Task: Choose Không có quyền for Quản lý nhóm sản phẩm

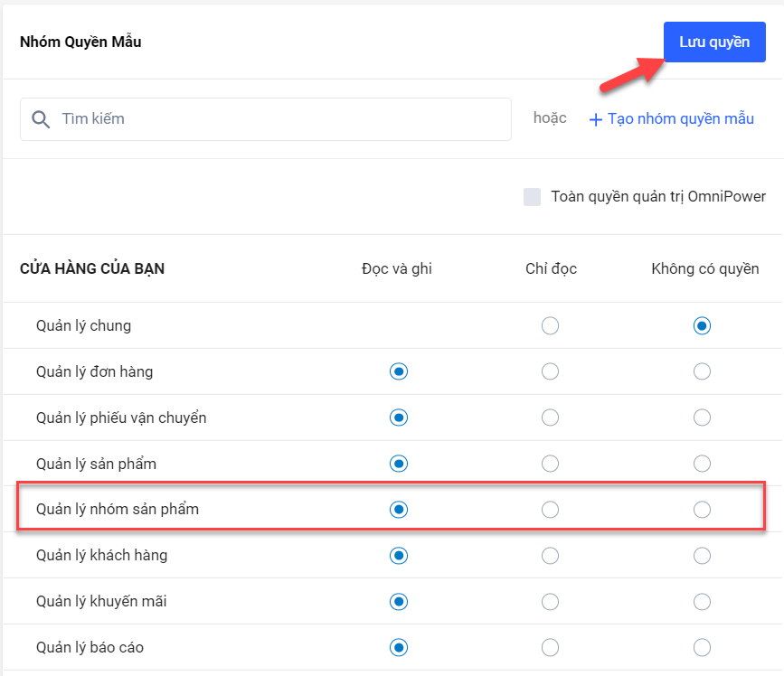Action: (x=702, y=510)
